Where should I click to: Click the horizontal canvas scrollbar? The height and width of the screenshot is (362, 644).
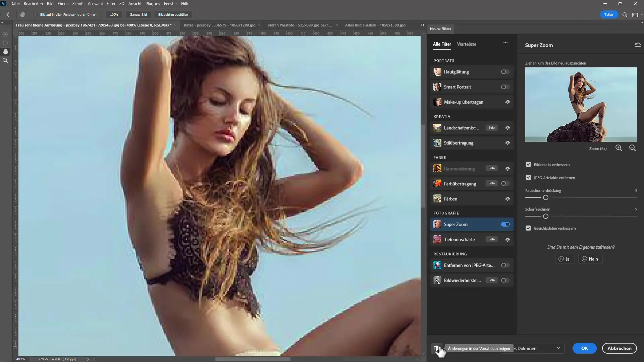pos(253,359)
